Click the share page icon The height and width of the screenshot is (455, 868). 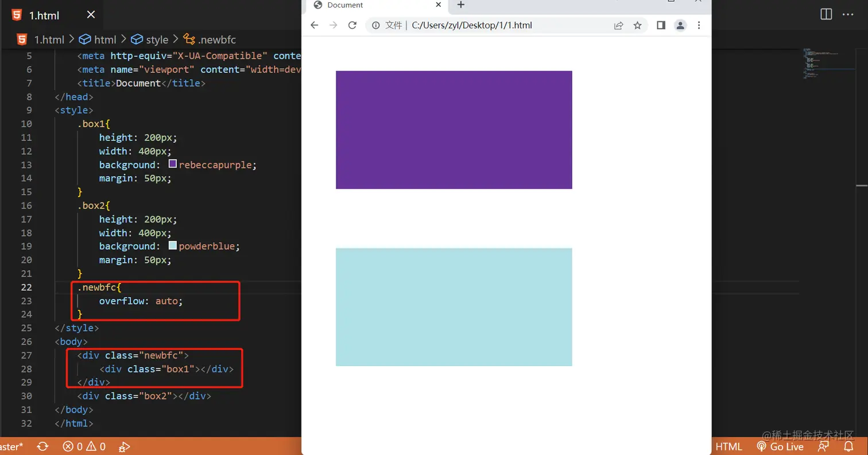pos(618,25)
